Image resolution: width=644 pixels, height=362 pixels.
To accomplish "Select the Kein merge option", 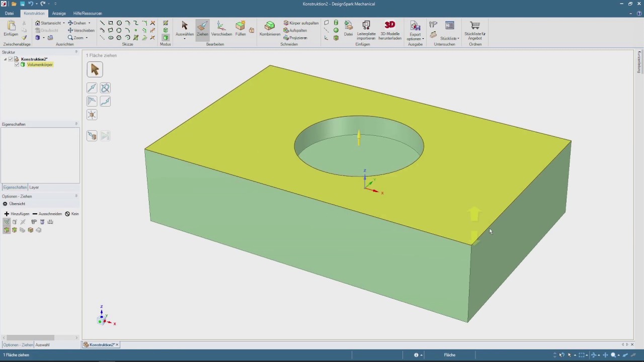I will point(71,214).
